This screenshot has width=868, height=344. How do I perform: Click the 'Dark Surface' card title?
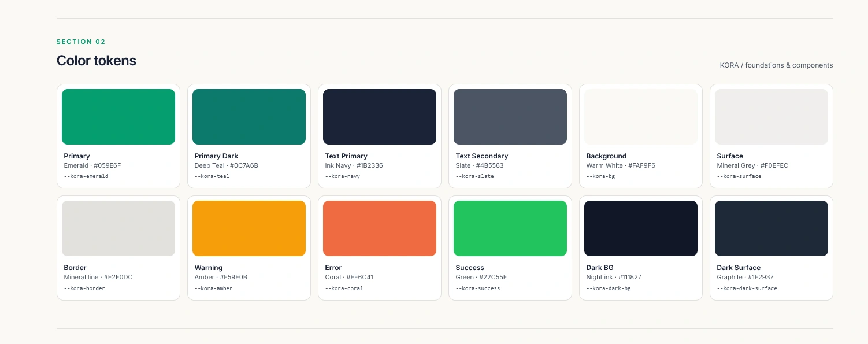(739, 268)
